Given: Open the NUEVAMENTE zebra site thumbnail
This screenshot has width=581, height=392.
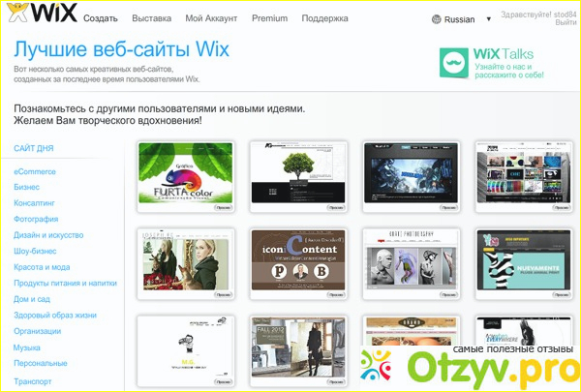Looking at the screenshot, I should click(x=520, y=263).
